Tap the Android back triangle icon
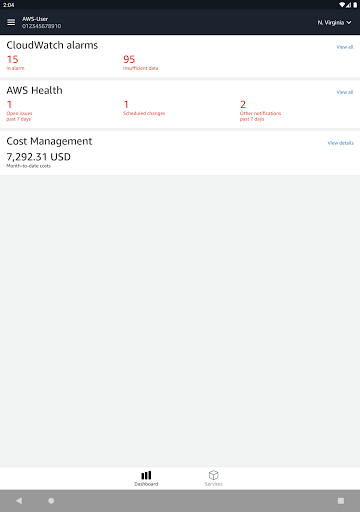Screen dimensions: 360x512 (19, 501)
